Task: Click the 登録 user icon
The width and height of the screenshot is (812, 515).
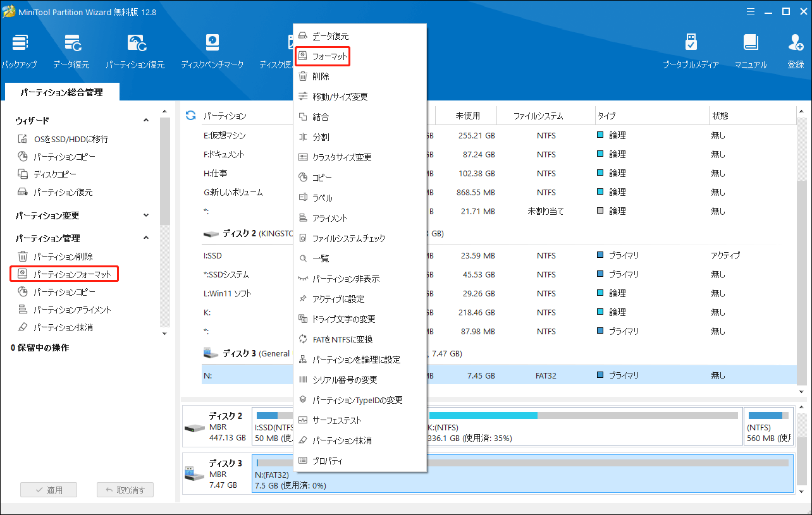Action: [796, 51]
